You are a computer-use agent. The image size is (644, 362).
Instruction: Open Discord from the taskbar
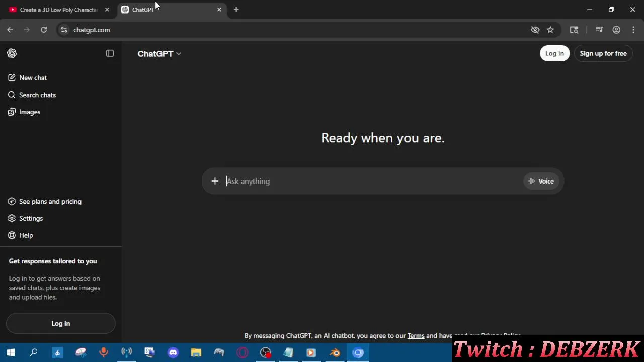pos(173,352)
